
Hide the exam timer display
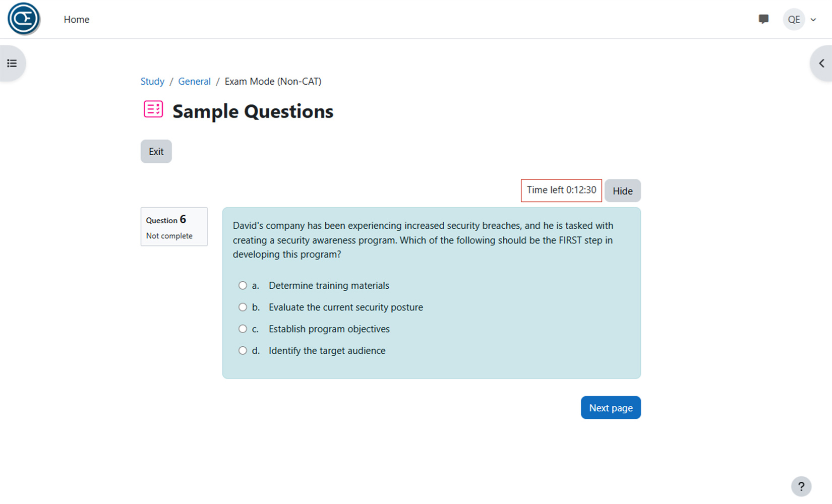[x=622, y=191]
